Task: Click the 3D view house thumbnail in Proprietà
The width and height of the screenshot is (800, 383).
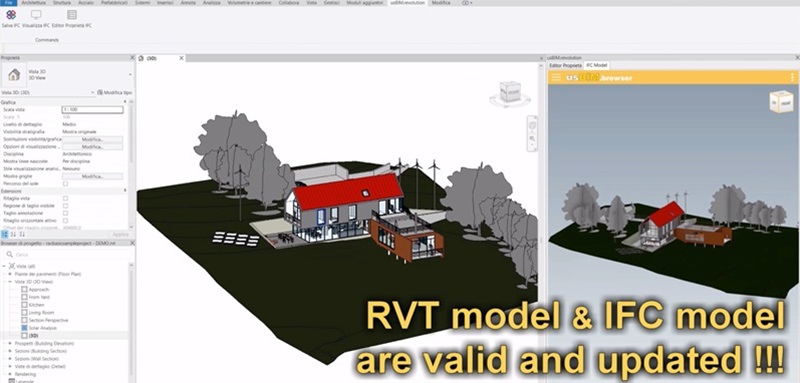Action: tap(14, 74)
